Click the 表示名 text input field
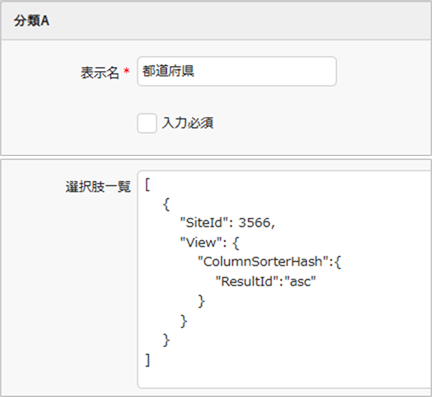Viewport: 432px width, 397px height. pos(237,71)
